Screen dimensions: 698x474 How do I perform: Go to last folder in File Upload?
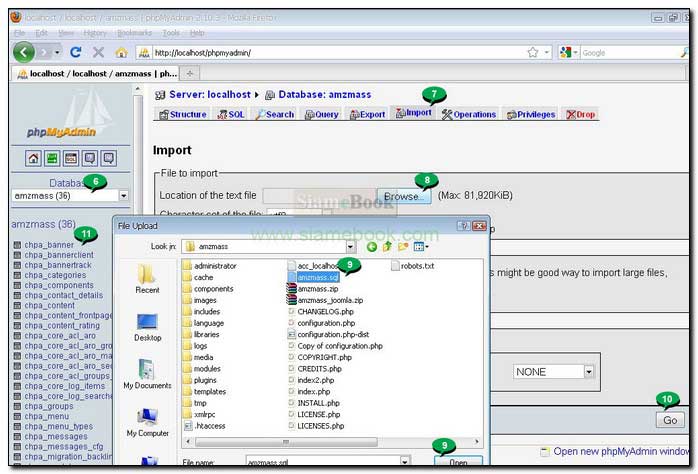372,247
